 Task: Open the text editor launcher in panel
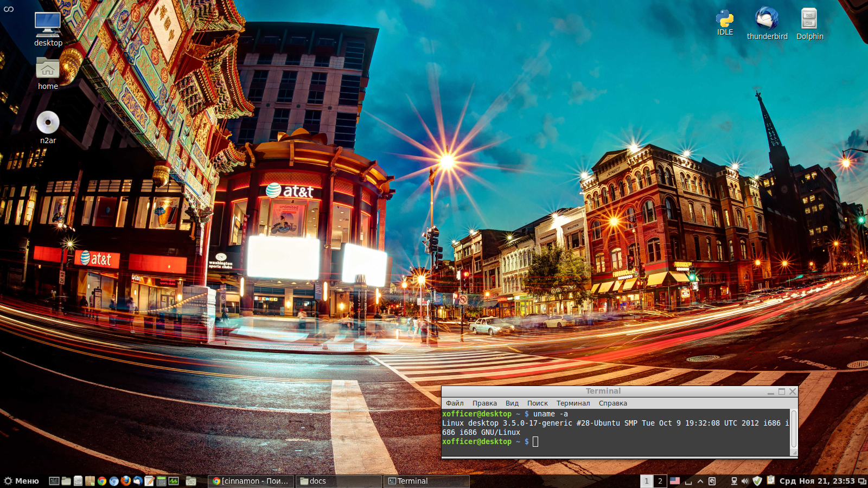(x=150, y=481)
